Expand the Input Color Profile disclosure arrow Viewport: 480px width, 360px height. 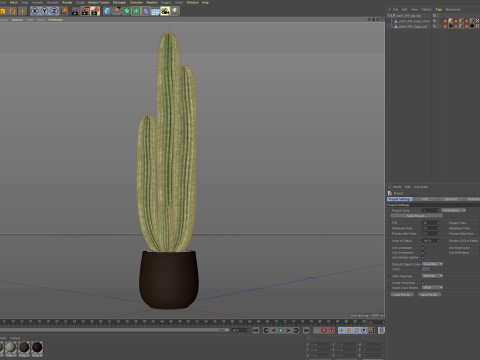(389, 287)
